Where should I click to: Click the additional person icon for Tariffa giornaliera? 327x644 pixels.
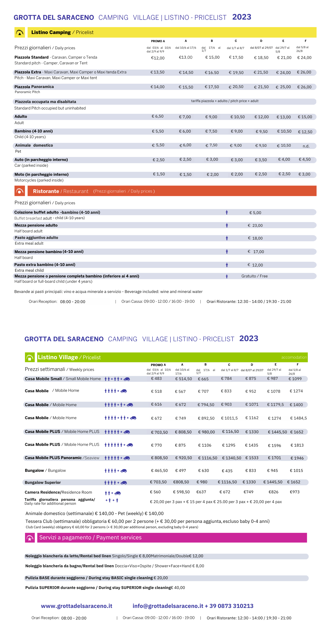(x=112, y=500)
